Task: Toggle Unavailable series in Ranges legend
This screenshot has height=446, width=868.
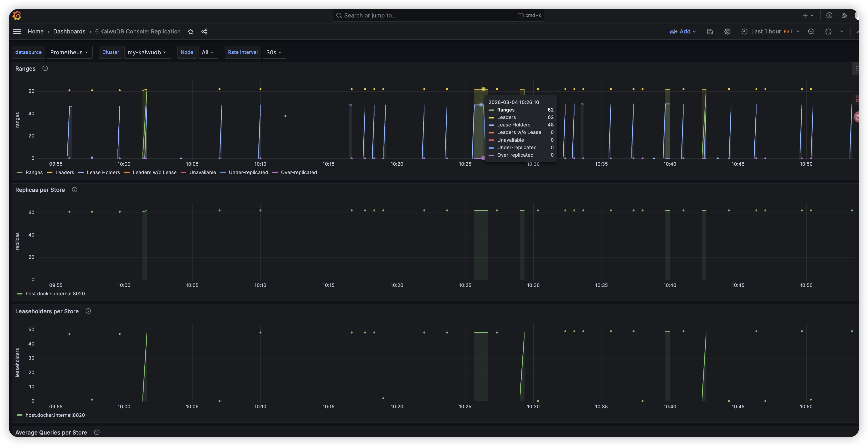Action: coord(202,172)
